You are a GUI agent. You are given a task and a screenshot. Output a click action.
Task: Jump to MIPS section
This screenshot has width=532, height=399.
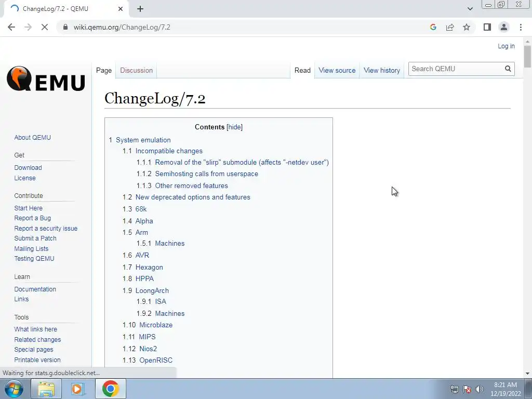pyautogui.click(x=147, y=337)
